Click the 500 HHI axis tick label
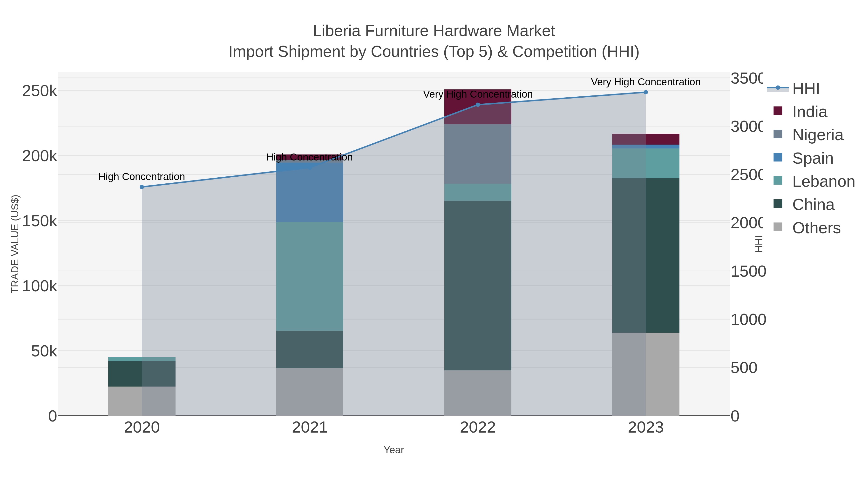The height and width of the screenshot is (488, 868). [x=744, y=368]
